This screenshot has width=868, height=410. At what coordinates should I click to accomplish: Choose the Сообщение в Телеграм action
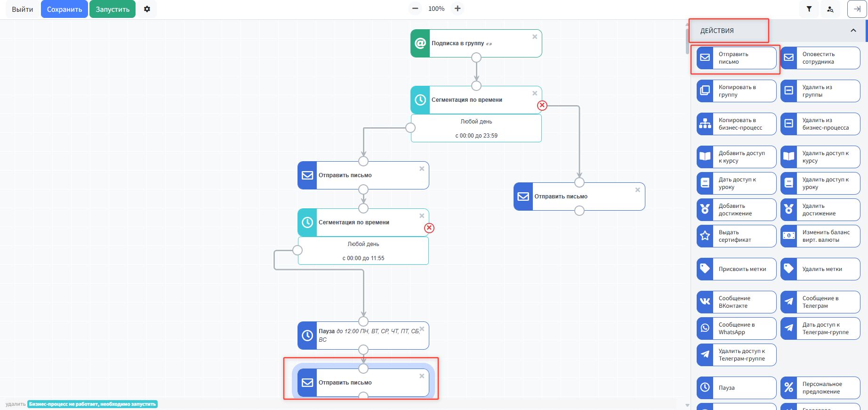click(x=820, y=302)
